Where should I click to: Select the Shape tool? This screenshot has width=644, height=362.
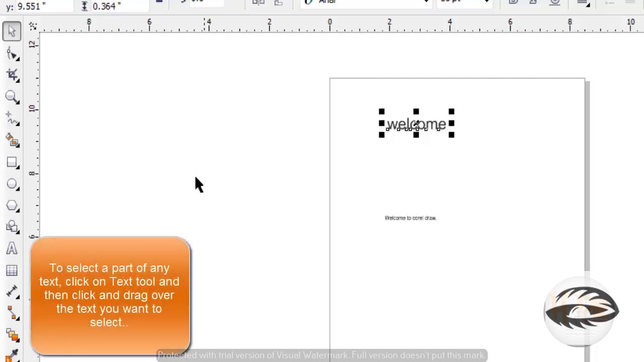(x=12, y=54)
